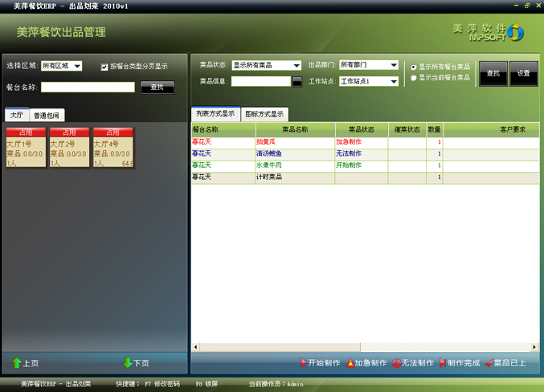Switch to 图标方式显示 tab
Viewport: 544px width, 392px height.
(264, 114)
